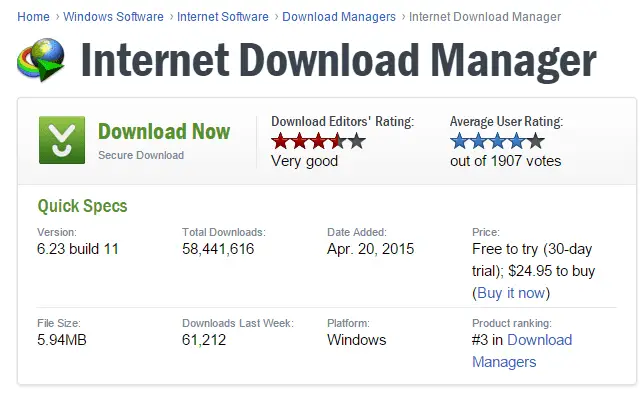Click the fifth gray user rating star
The width and height of the screenshot is (644, 395).
pyautogui.click(x=536, y=141)
